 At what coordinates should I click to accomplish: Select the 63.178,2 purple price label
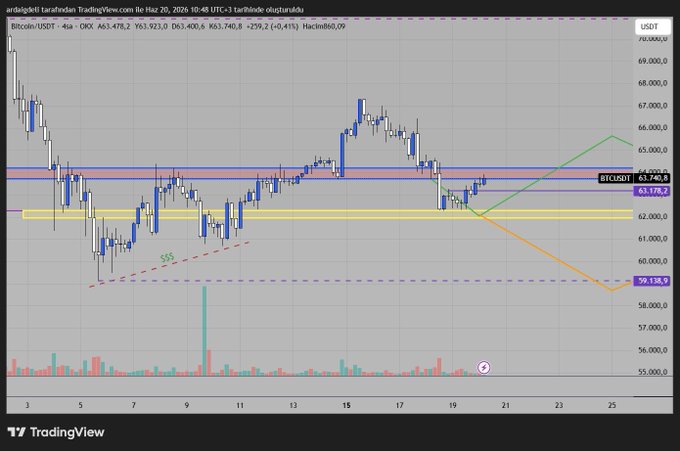[x=652, y=191]
